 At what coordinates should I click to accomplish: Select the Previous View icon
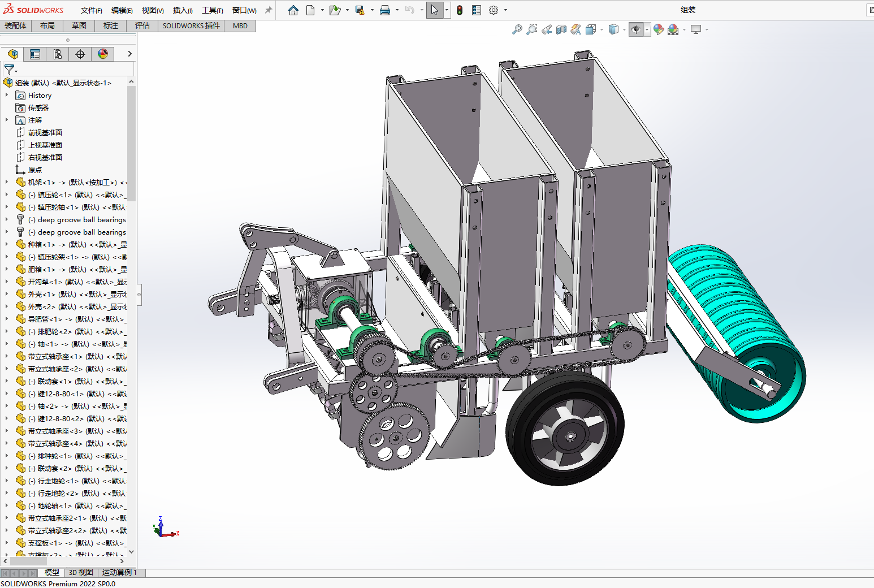(x=547, y=29)
